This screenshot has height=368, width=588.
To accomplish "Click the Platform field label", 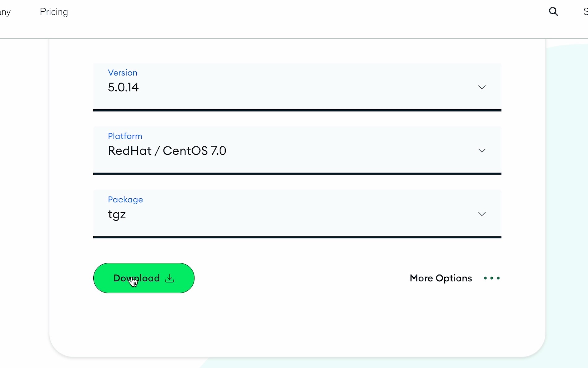I will pos(125,136).
